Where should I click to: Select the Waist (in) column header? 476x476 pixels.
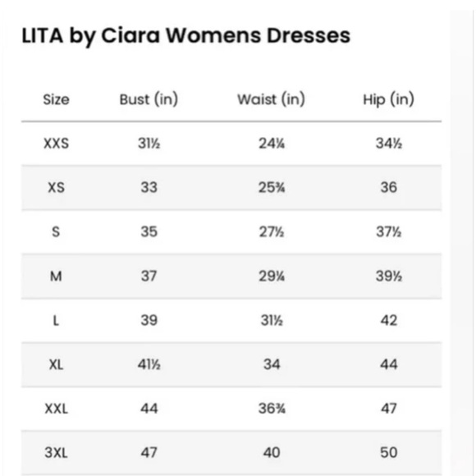click(x=272, y=99)
